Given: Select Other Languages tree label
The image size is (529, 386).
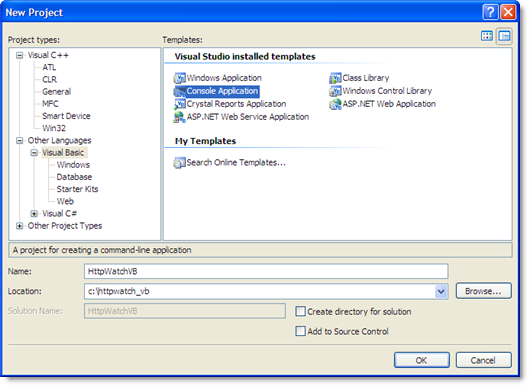Looking at the screenshot, I should coord(59,140).
